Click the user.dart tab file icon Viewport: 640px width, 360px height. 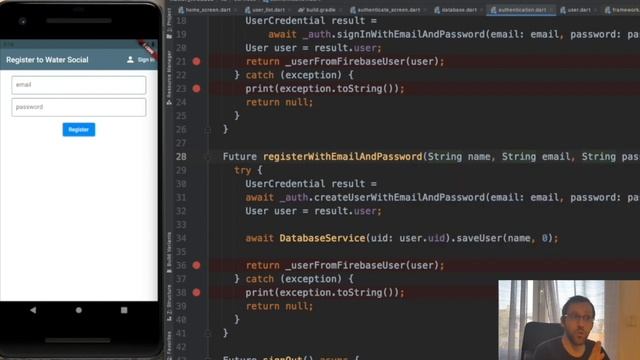coord(563,10)
